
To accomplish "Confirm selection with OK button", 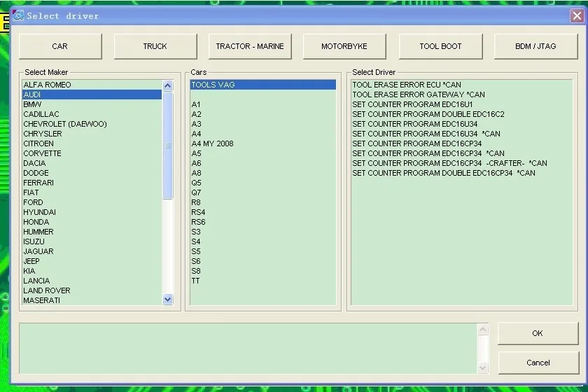I will [x=538, y=333].
